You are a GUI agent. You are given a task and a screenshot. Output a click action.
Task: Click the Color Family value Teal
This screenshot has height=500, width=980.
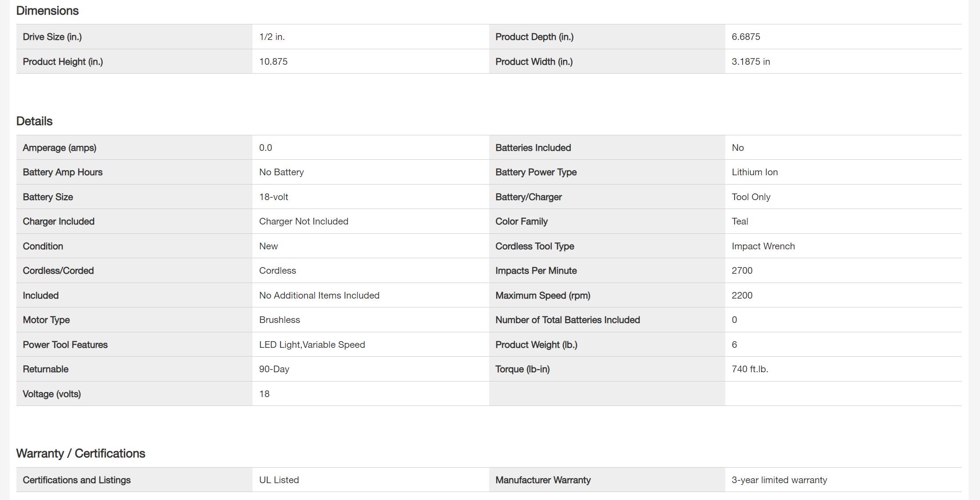(x=740, y=221)
